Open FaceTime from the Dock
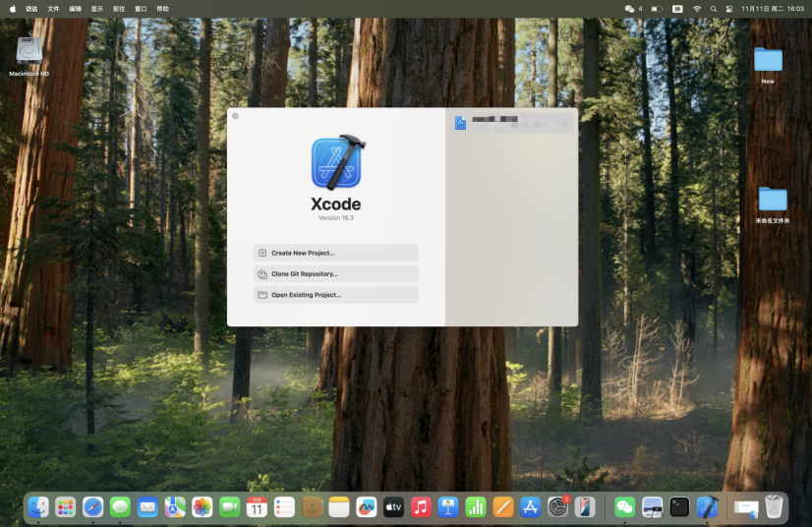This screenshot has width=812, height=527. click(229, 507)
